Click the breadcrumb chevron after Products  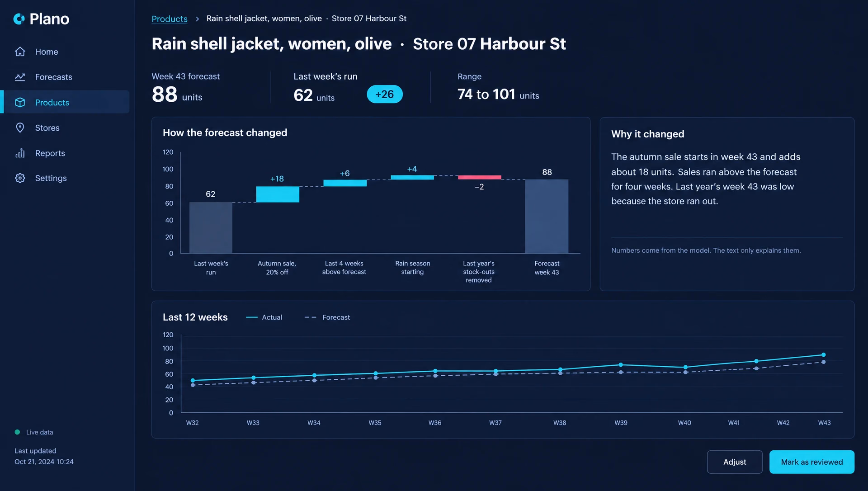pyautogui.click(x=197, y=19)
